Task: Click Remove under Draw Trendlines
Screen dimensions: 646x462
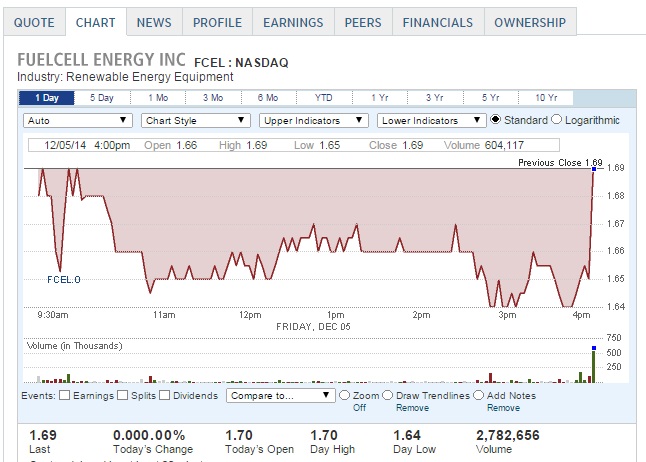Action: (x=412, y=408)
